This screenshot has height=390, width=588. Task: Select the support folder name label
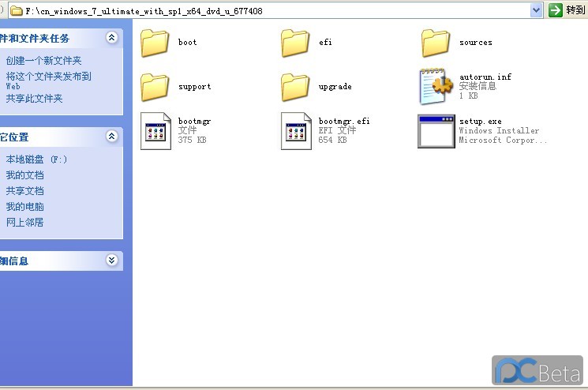tap(195, 87)
